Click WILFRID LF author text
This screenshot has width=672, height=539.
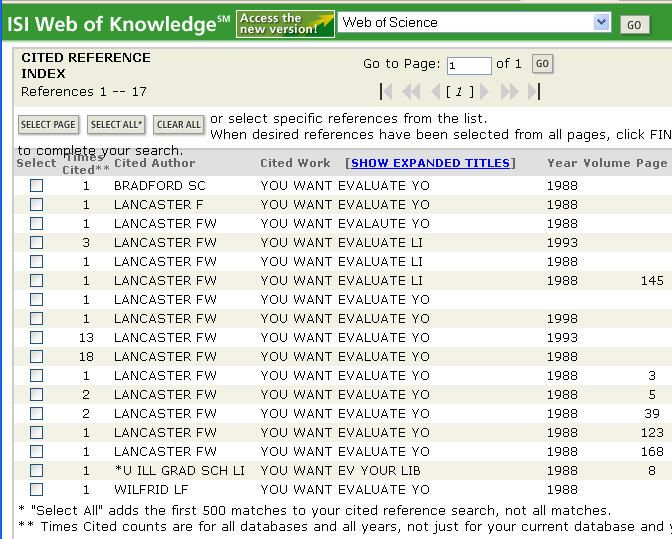tap(151, 489)
